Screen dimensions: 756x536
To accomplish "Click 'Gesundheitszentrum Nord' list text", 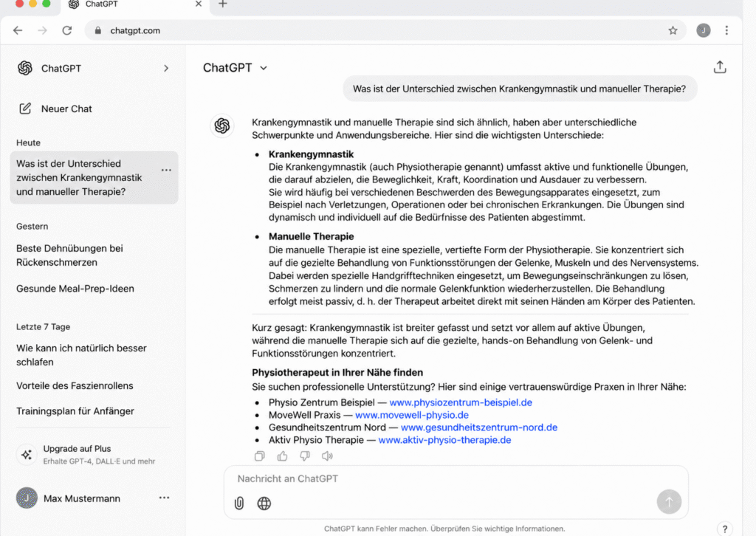I will pos(327,427).
